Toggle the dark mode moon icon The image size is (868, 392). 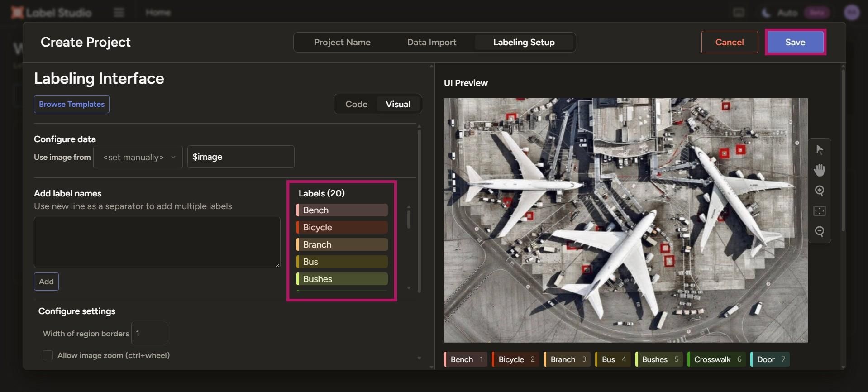pyautogui.click(x=766, y=13)
